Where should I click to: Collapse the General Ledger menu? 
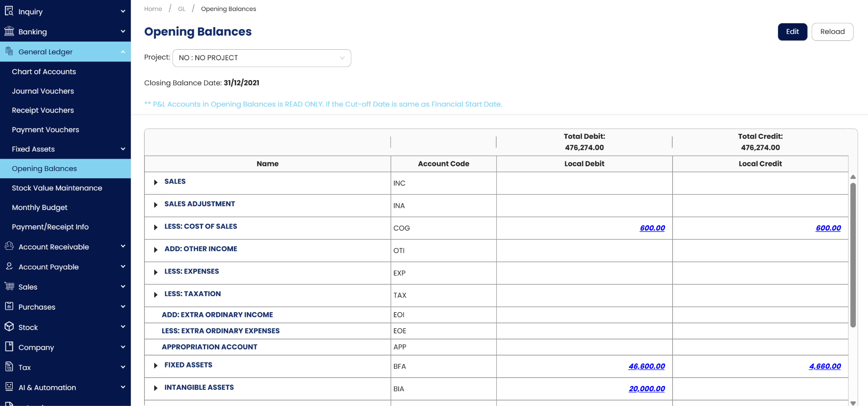coord(123,52)
